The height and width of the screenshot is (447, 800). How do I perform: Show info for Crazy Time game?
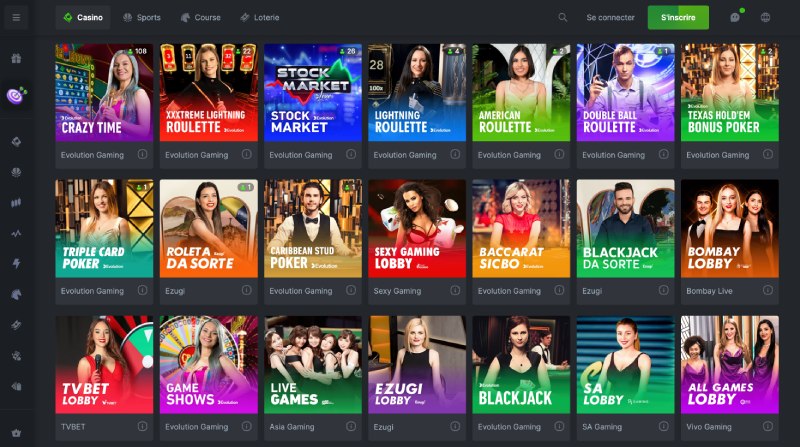click(x=142, y=154)
